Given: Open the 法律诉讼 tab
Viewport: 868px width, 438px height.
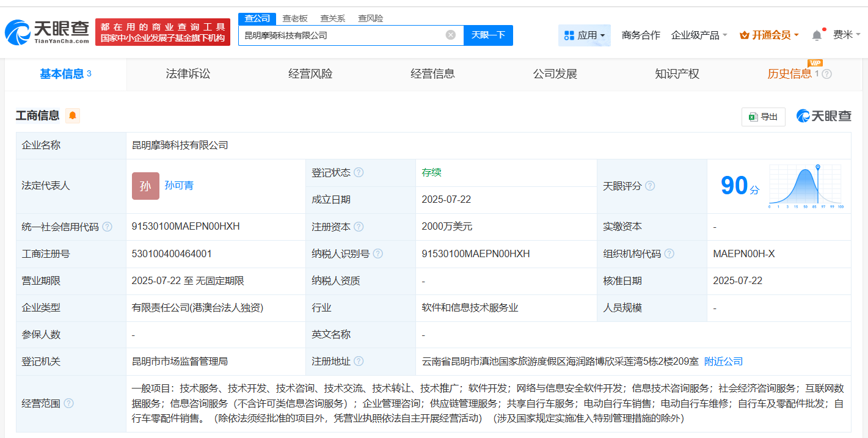Looking at the screenshot, I should (188, 74).
